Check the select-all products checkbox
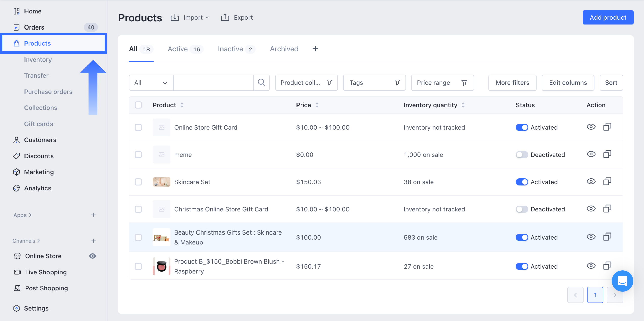Image resolution: width=644 pixels, height=321 pixels. pyautogui.click(x=138, y=105)
